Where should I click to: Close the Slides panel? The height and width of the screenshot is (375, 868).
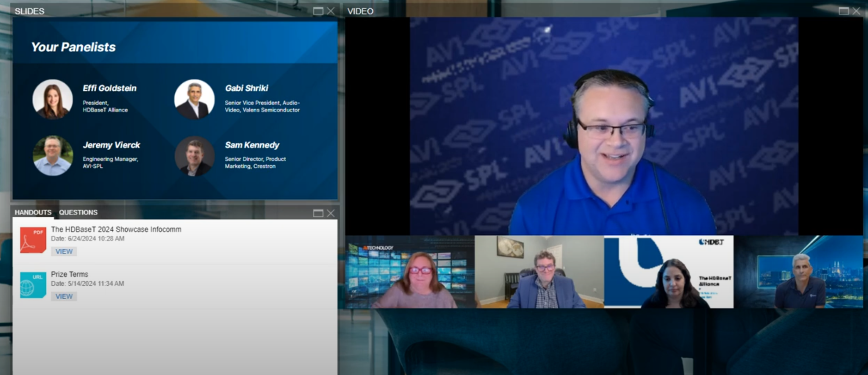(331, 11)
